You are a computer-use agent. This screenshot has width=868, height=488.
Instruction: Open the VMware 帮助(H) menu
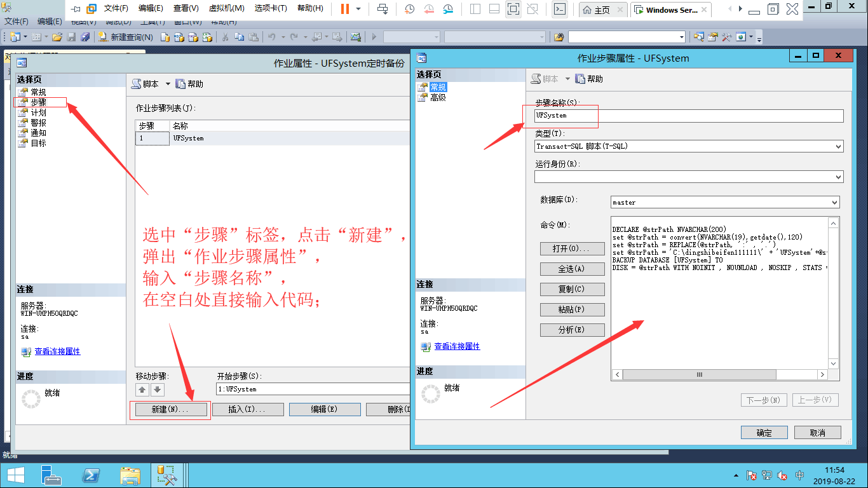point(310,9)
